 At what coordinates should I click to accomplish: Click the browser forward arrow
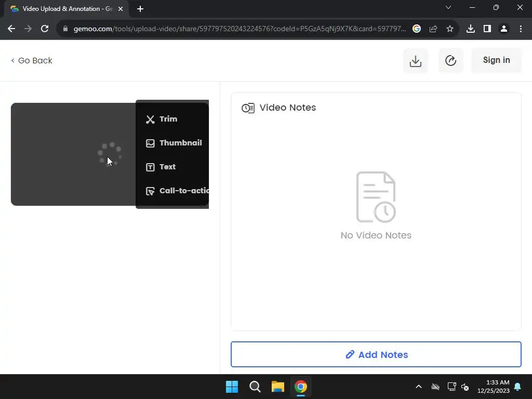click(x=28, y=29)
